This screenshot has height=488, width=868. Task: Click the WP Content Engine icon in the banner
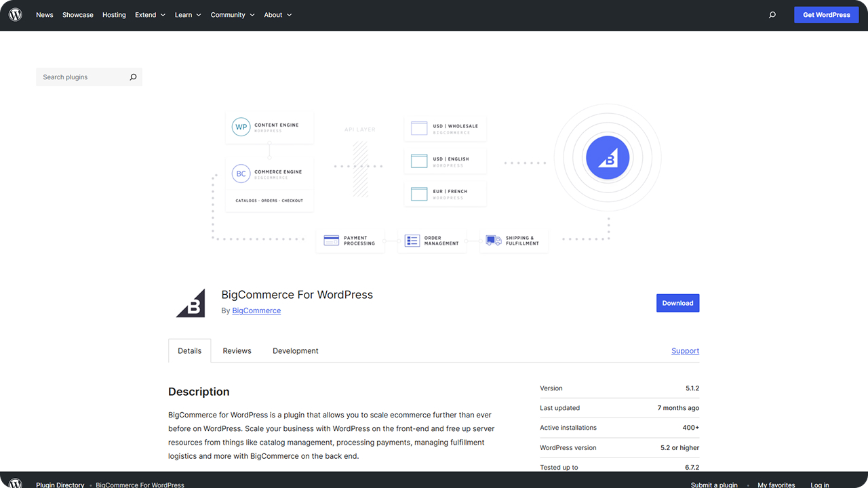[241, 127]
